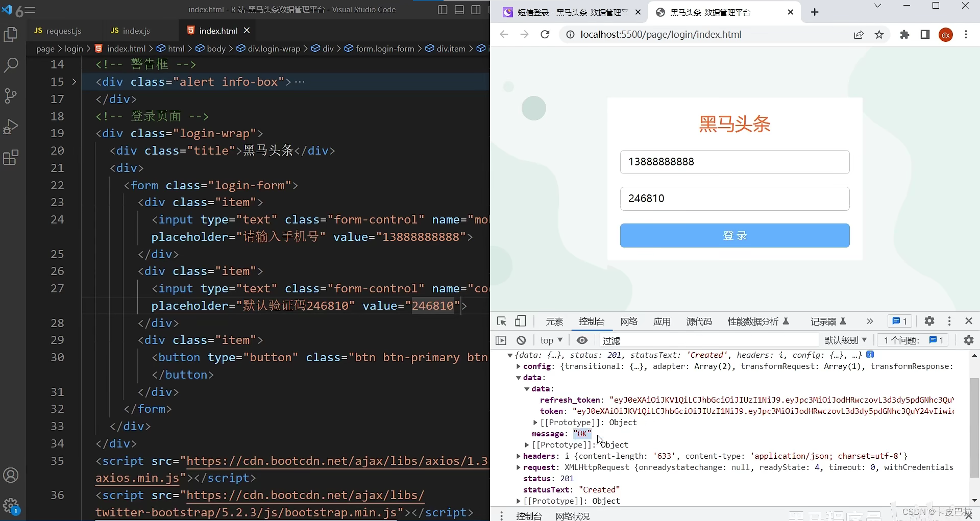Toggle the browser side panel
Screen dimensions: 980x521
click(x=925, y=34)
